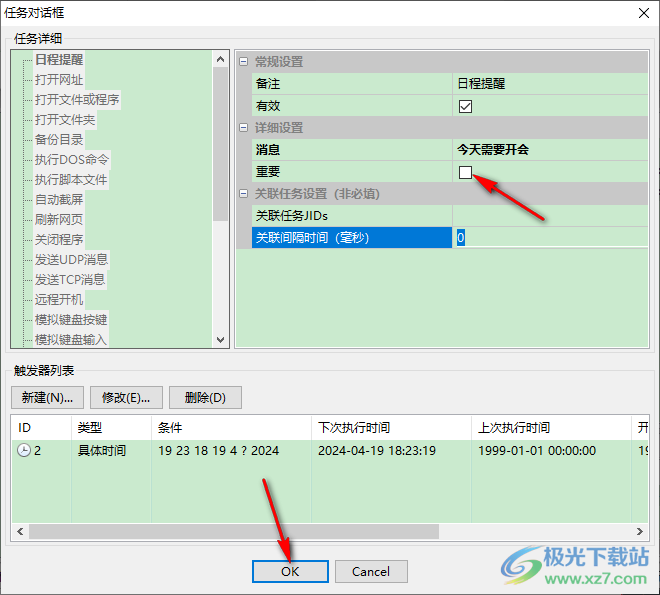660x595 pixels.
Task: Pick 模拟键盘按键 task type
Action: 71,320
